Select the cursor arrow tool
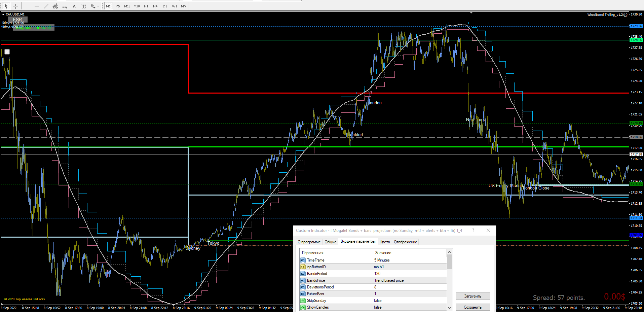 6,6
